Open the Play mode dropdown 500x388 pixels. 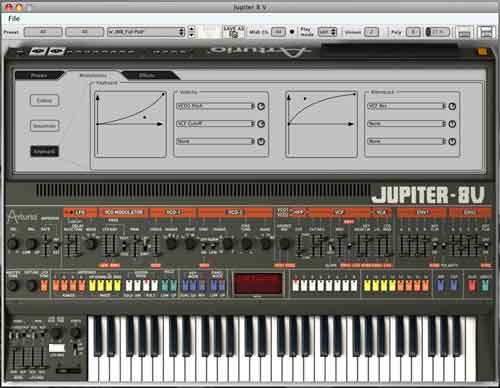point(327,32)
